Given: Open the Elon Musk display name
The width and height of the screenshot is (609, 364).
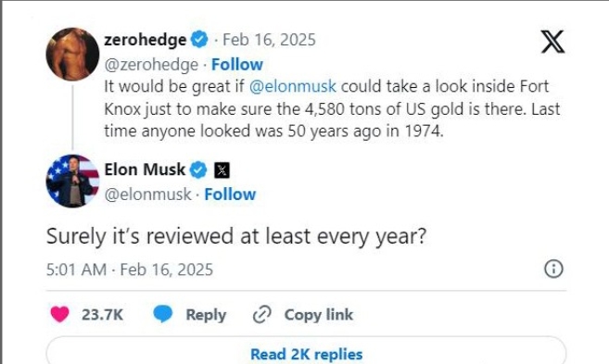Looking at the screenshot, I should tap(145, 169).
